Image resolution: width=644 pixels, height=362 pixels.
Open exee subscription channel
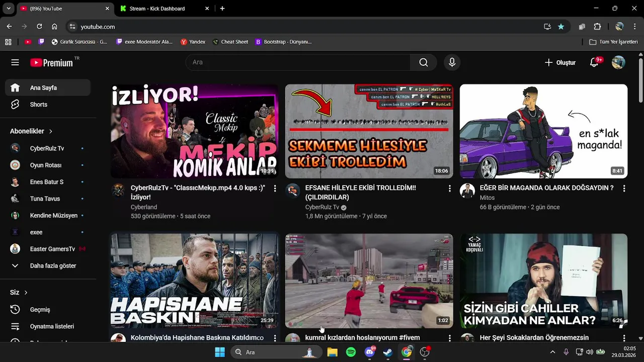48,232
